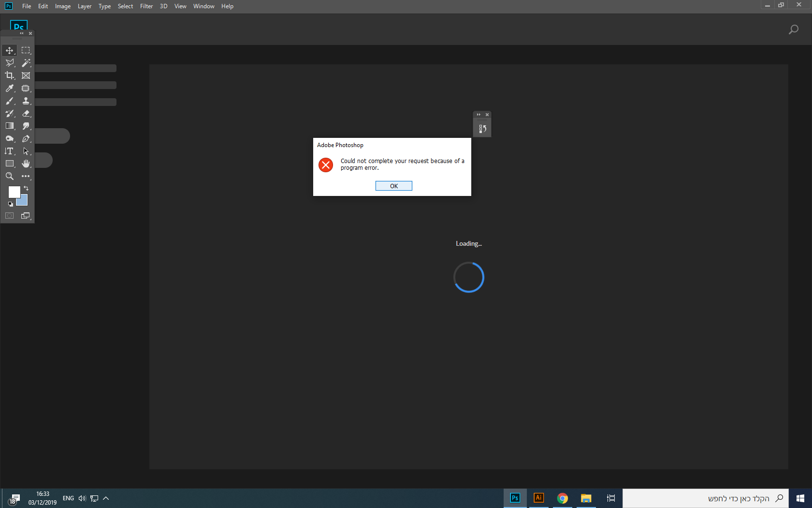Select the Brush tool

coord(9,101)
